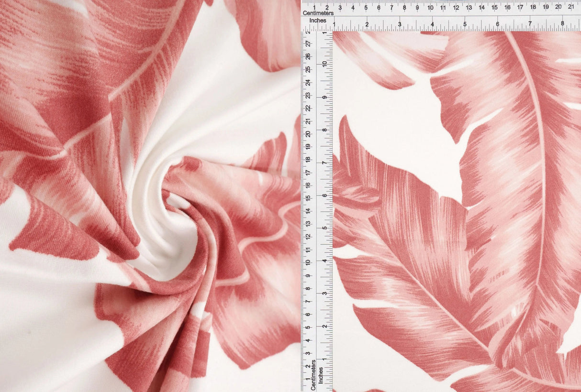This screenshot has height=392, width=581.
Task: Click the 10 inch mark on vertical ruler
Action: pyautogui.click(x=324, y=64)
